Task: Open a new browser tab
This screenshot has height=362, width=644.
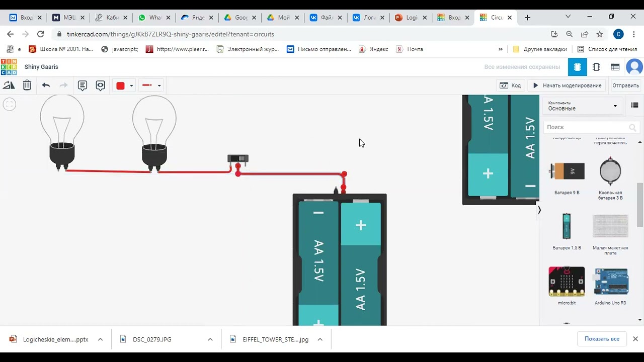Action: 527,18
